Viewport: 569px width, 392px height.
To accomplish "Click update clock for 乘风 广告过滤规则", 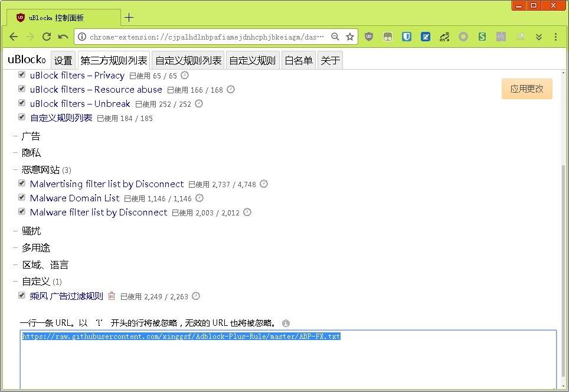I will [x=196, y=296].
